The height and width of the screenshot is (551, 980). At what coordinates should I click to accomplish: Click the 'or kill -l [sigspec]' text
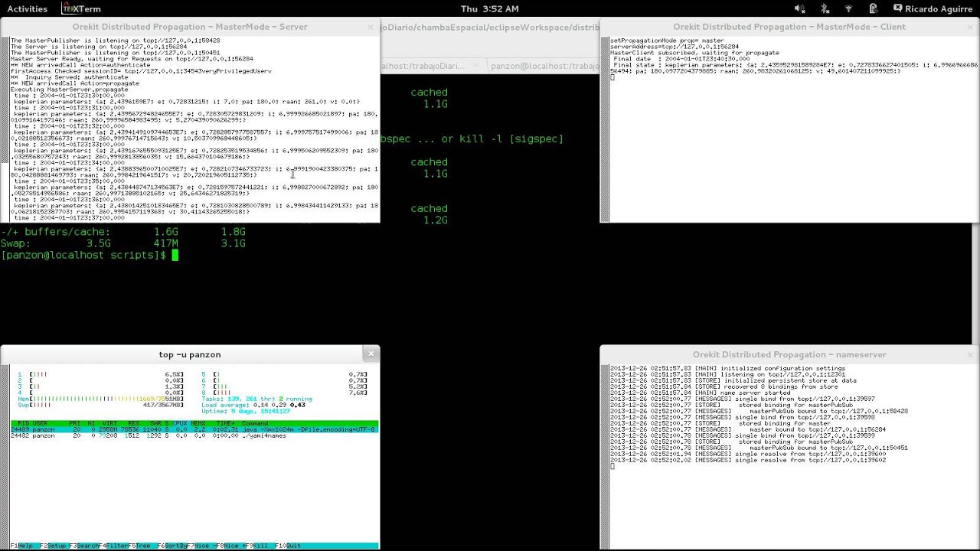[x=501, y=139]
